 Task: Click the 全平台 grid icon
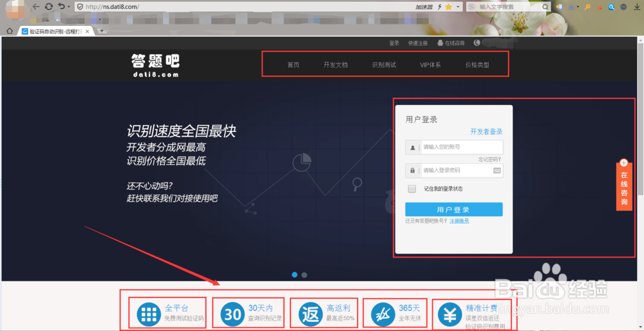tap(147, 314)
